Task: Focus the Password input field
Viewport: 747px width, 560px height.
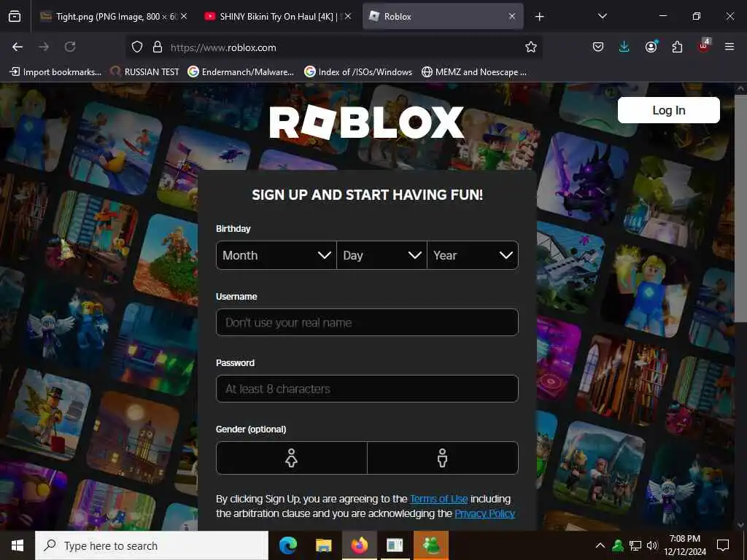Action: pos(368,389)
